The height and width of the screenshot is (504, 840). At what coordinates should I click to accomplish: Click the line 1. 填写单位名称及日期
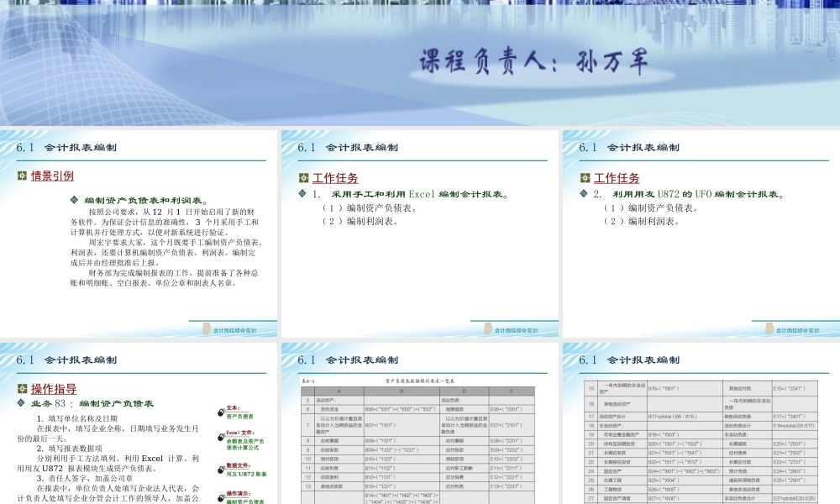[76, 419]
